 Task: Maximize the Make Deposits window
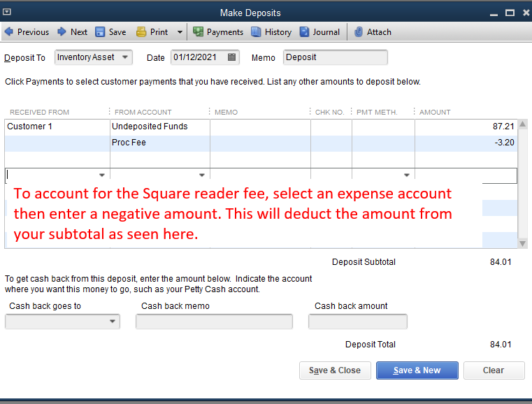click(x=510, y=13)
